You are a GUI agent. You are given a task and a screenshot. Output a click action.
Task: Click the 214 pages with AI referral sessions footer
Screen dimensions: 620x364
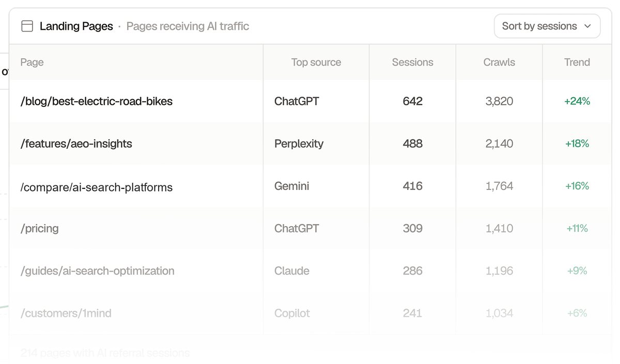(x=105, y=353)
